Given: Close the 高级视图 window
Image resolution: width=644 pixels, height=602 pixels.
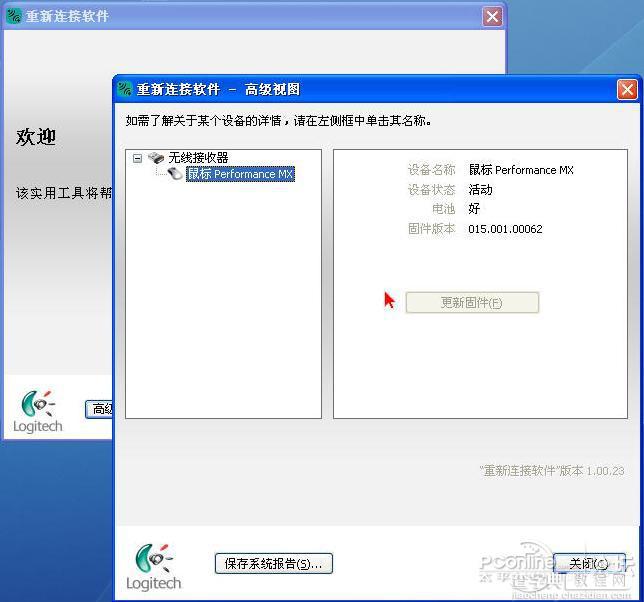Looking at the screenshot, I should pos(627,90).
